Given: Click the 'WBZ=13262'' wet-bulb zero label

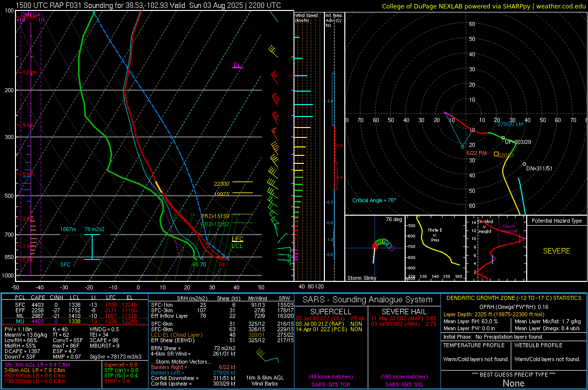Looking at the screenshot, I should [x=215, y=224].
